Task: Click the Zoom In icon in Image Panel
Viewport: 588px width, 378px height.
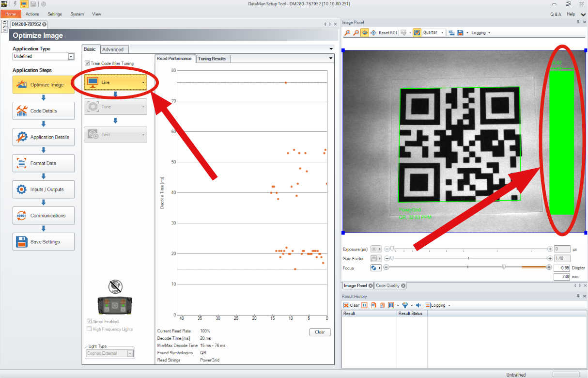Action: (347, 32)
